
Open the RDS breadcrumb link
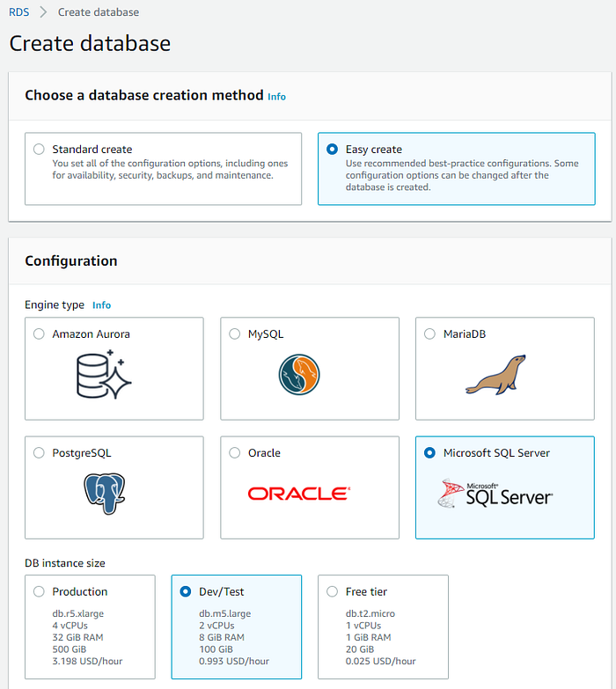tap(18, 12)
